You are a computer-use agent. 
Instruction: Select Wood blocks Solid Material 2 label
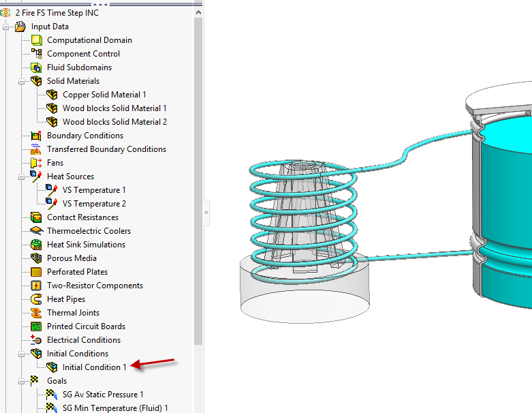[114, 121]
